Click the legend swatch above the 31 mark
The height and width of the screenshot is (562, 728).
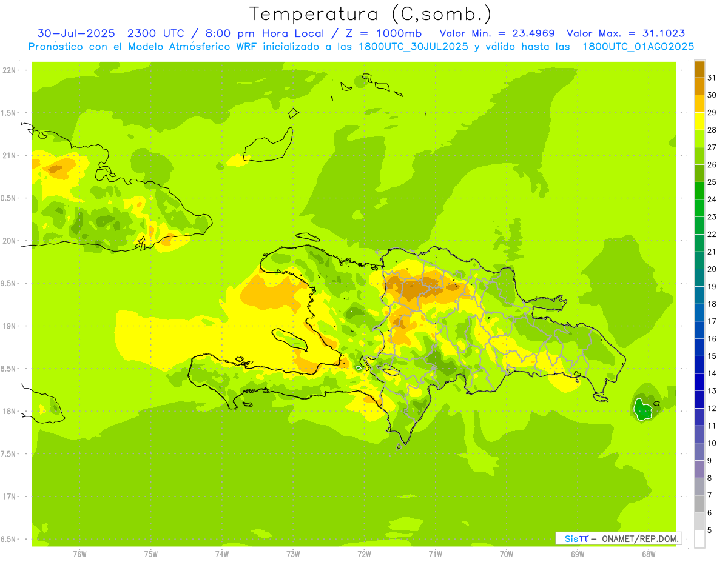point(699,69)
